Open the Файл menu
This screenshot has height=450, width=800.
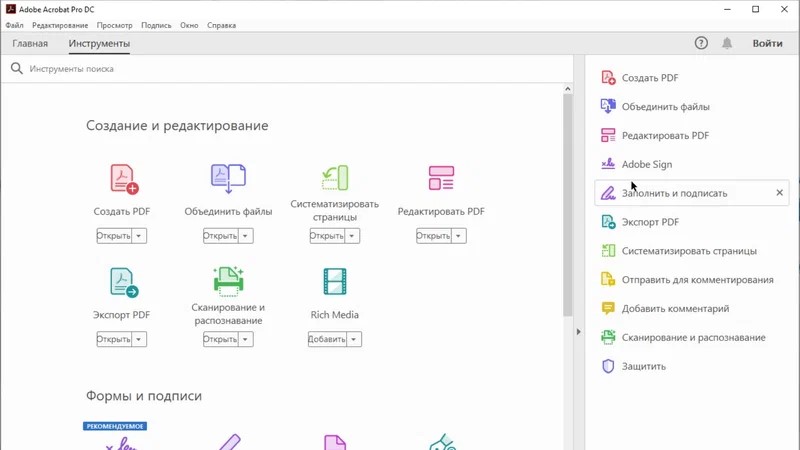point(15,25)
